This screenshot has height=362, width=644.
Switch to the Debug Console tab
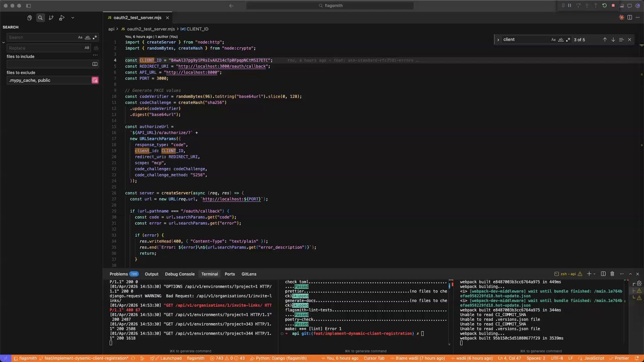[180, 274]
